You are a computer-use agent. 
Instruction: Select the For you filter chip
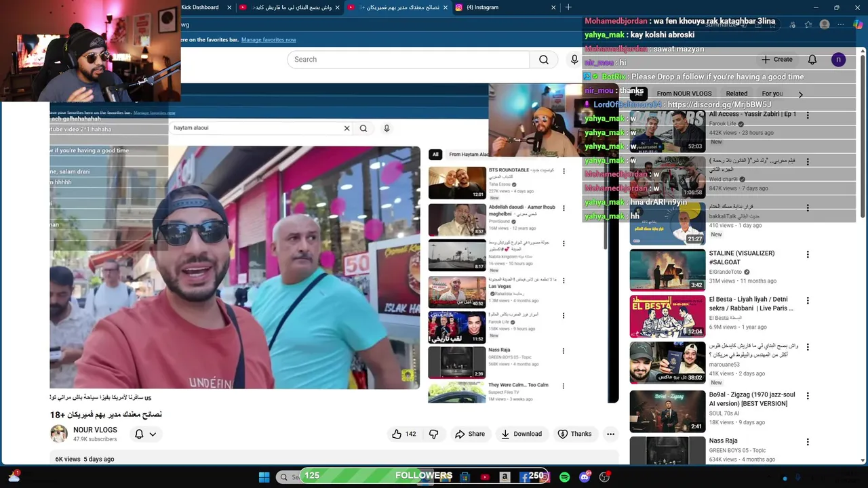point(772,94)
